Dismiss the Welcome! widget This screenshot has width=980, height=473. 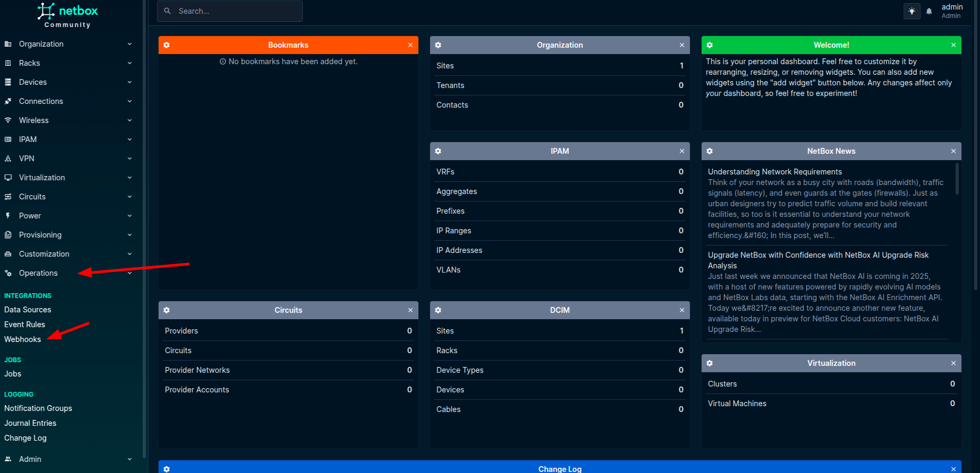point(953,45)
